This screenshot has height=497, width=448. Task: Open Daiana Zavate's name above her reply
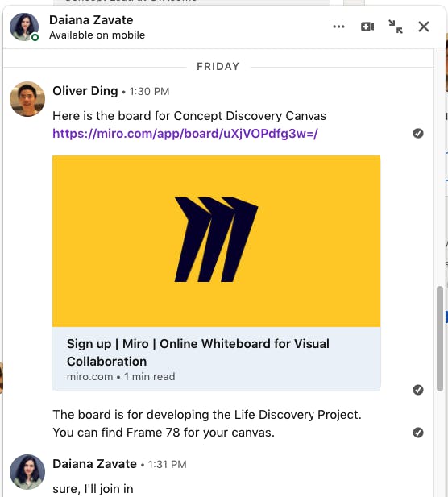pyautogui.click(x=94, y=464)
